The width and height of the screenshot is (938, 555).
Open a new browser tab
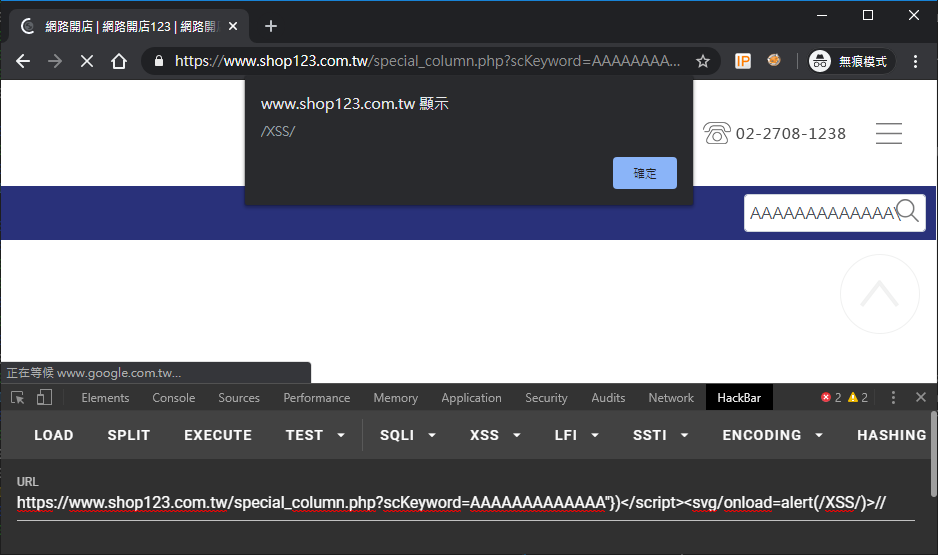point(271,26)
